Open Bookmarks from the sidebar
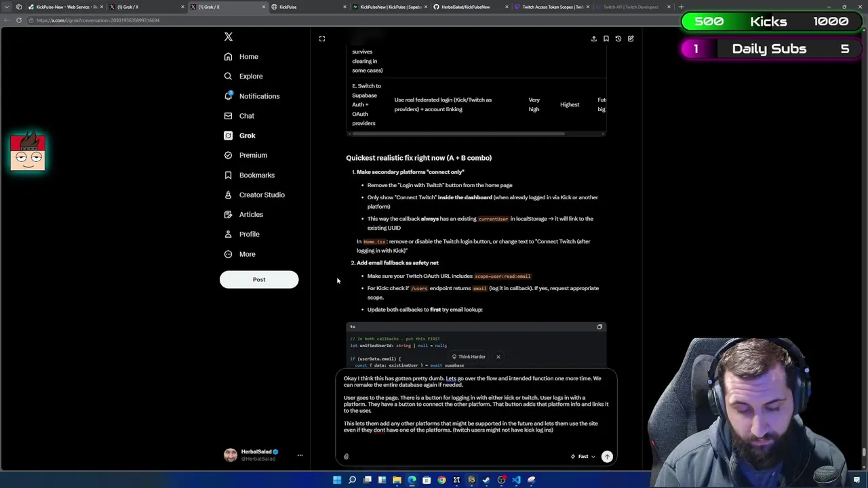868x488 pixels. [249, 175]
